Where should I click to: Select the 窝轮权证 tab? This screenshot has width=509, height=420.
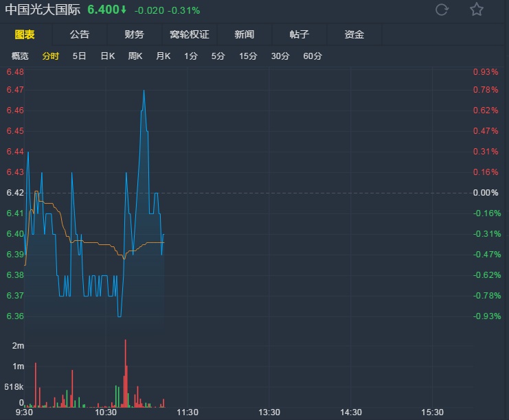pos(190,34)
